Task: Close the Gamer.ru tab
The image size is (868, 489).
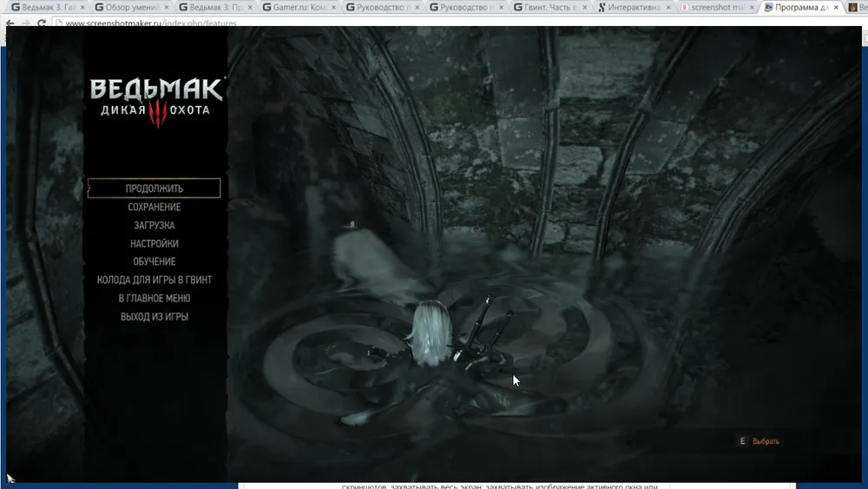Action: (x=332, y=8)
